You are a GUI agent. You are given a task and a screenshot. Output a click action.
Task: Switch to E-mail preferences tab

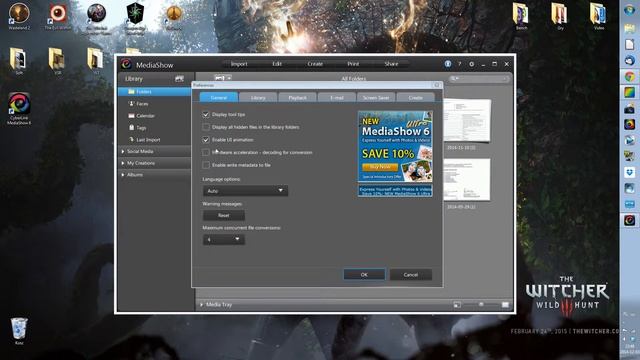pos(337,98)
